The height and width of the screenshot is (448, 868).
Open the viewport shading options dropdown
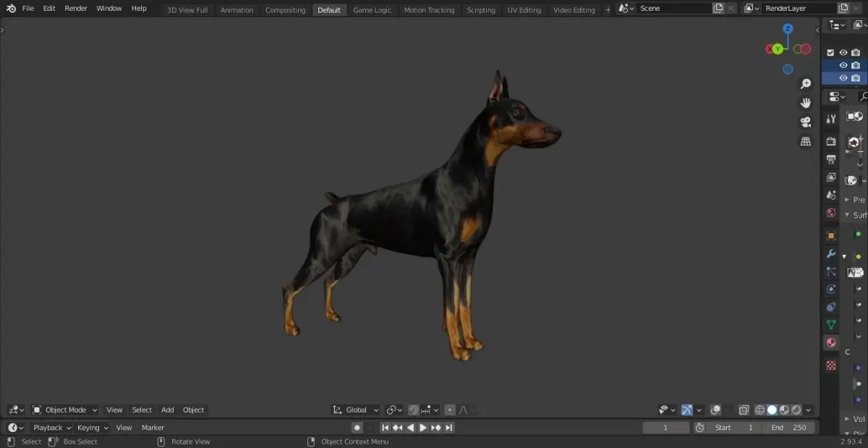[x=809, y=410]
